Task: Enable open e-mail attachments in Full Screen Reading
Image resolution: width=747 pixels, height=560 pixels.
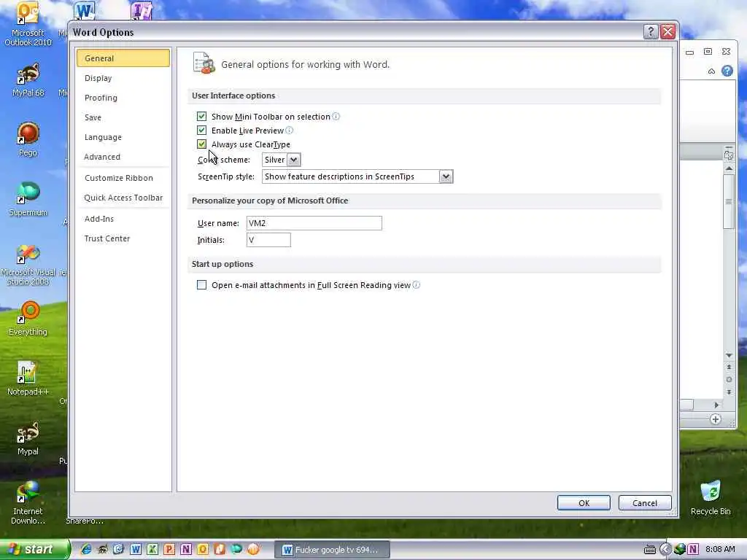Action: pos(201,285)
